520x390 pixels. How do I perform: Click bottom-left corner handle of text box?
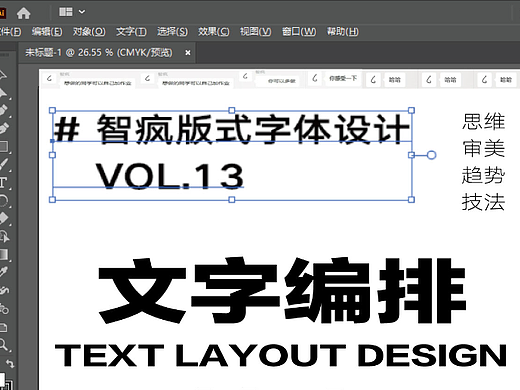pos(52,200)
